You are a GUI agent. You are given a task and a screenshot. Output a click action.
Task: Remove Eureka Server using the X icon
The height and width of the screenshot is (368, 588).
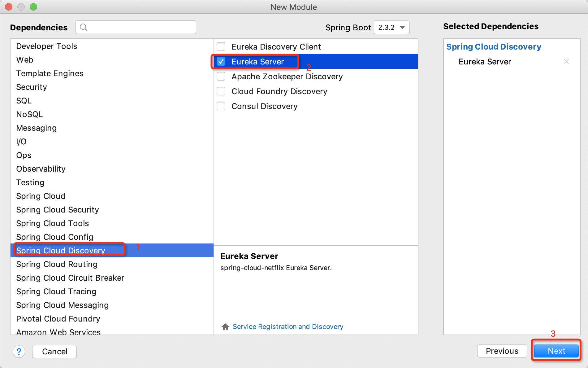566,61
